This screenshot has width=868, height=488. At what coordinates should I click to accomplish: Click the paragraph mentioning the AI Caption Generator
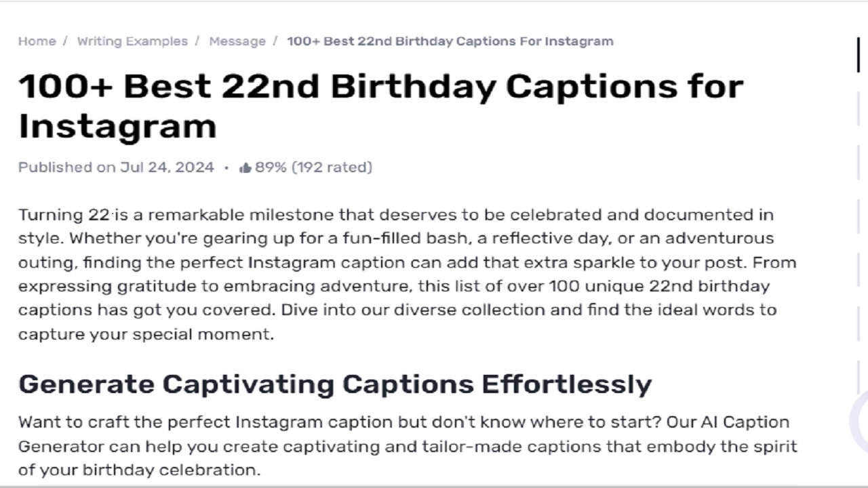pyautogui.click(x=407, y=446)
